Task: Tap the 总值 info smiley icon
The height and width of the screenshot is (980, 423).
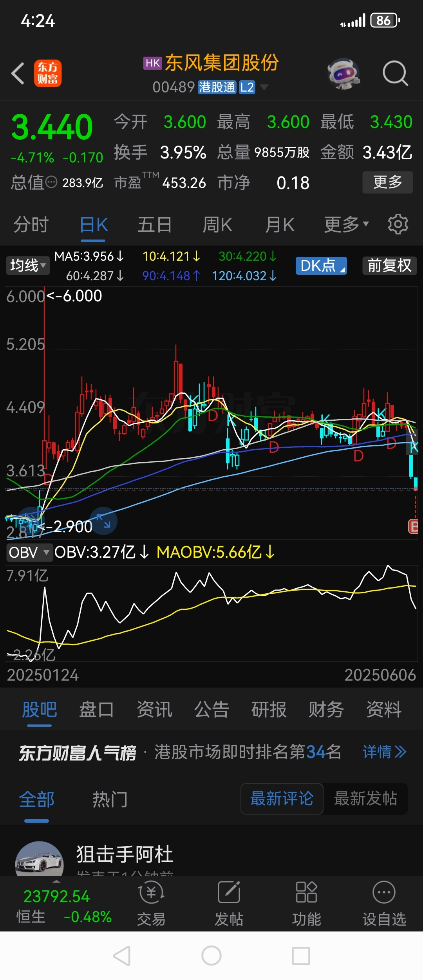Action: click(51, 182)
